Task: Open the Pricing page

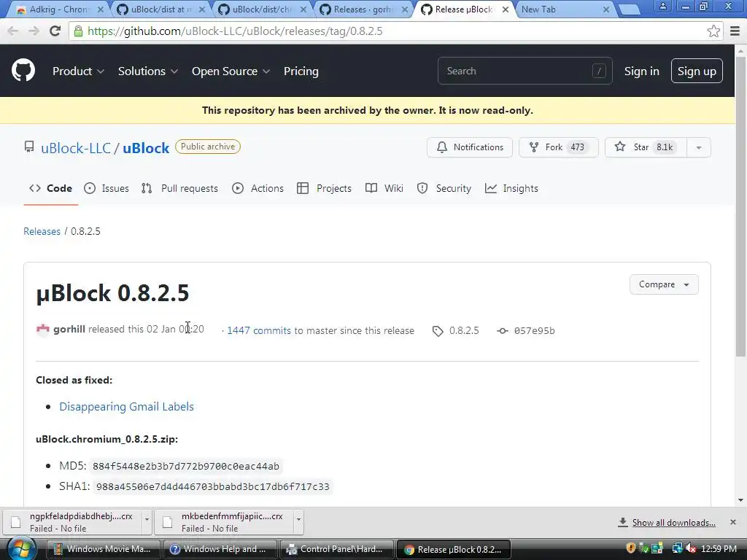Action: point(301,71)
